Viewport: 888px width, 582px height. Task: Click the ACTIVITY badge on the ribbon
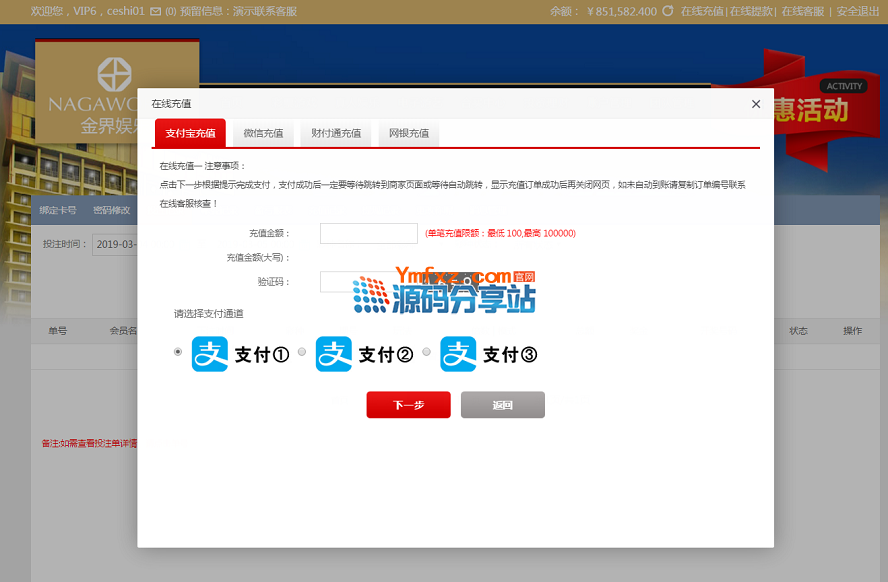point(845,87)
